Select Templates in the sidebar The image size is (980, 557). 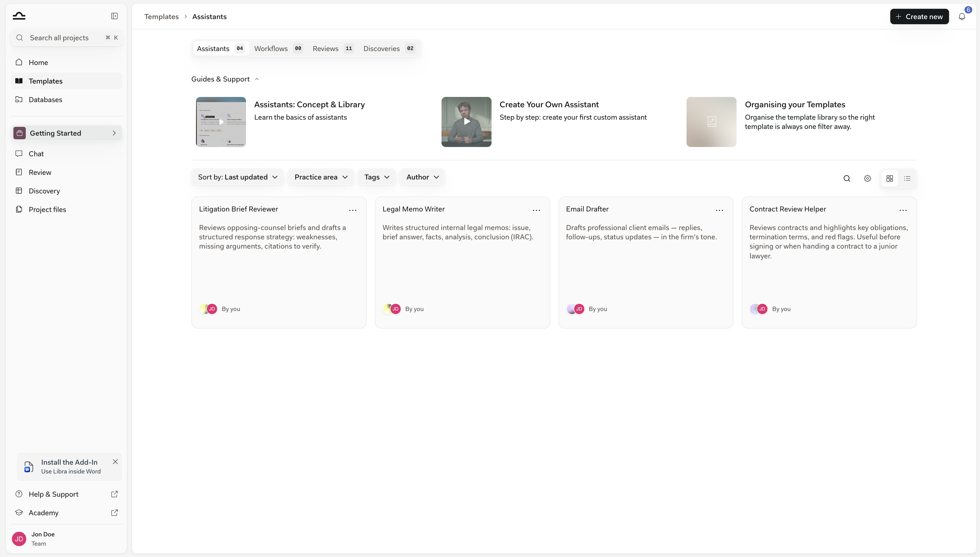point(67,81)
